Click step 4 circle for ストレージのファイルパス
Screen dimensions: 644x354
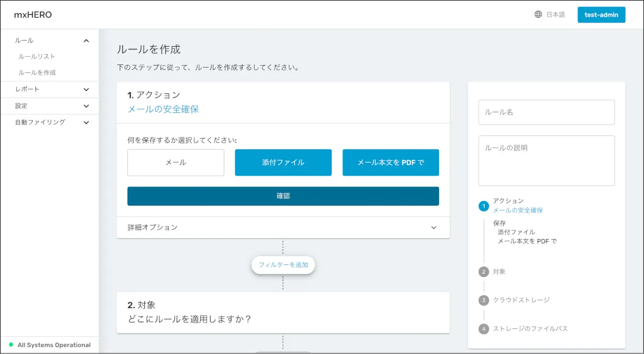pyautogui.click(x=484, y=329)
